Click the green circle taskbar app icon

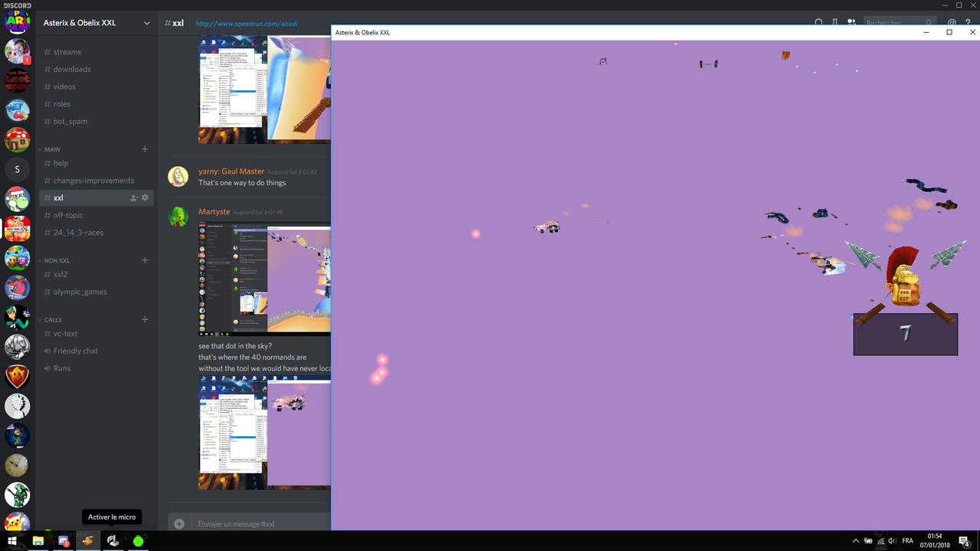click(138, 541)
